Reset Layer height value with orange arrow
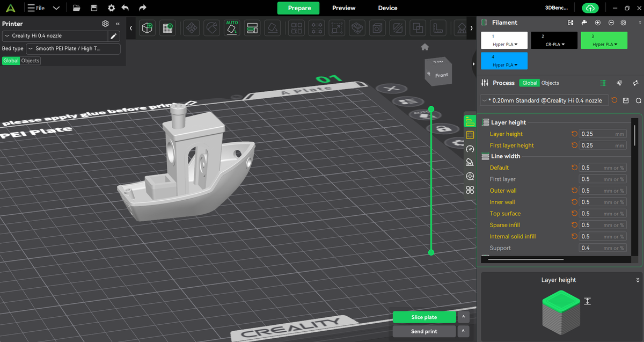The width and height of the screenshot is (644, 342). [574, 134]
